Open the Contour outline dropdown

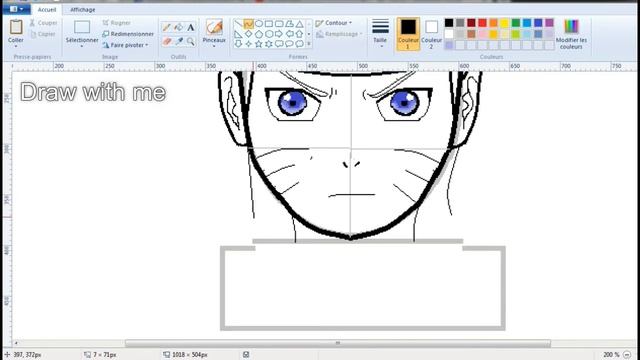[333, 23]
